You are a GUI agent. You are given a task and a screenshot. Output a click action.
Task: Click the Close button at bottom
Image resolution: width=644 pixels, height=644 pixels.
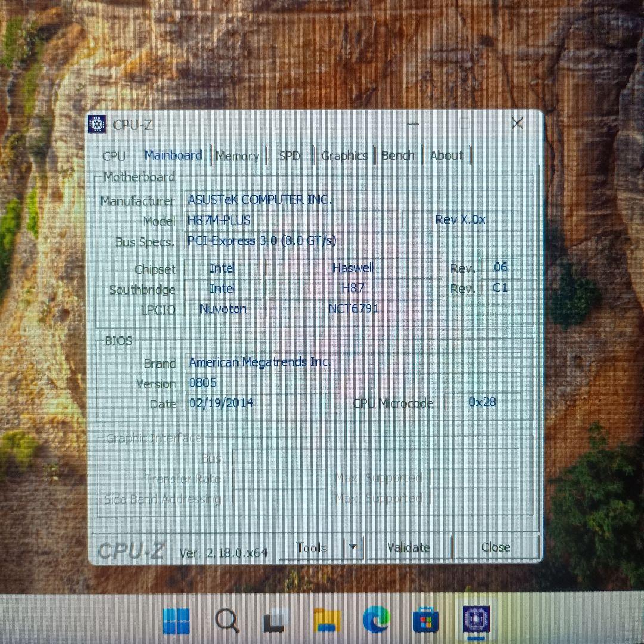pos(496,547)
